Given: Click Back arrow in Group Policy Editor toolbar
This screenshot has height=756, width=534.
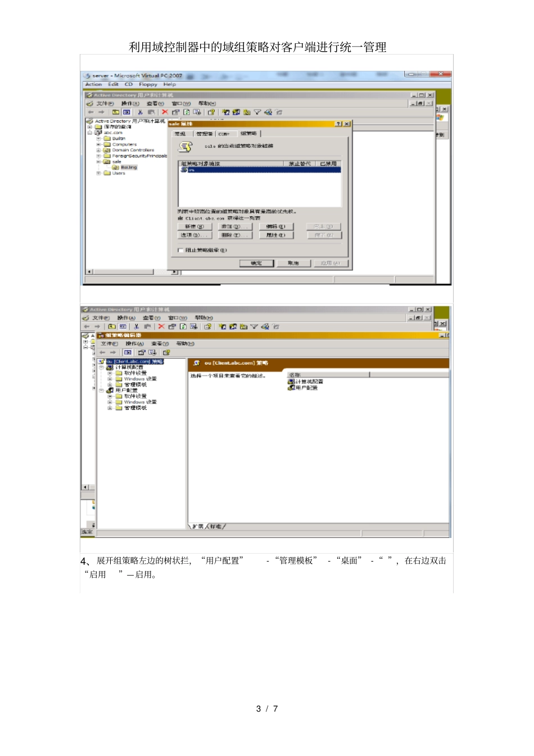Looking at the screenshot, I should pos(102,352).
